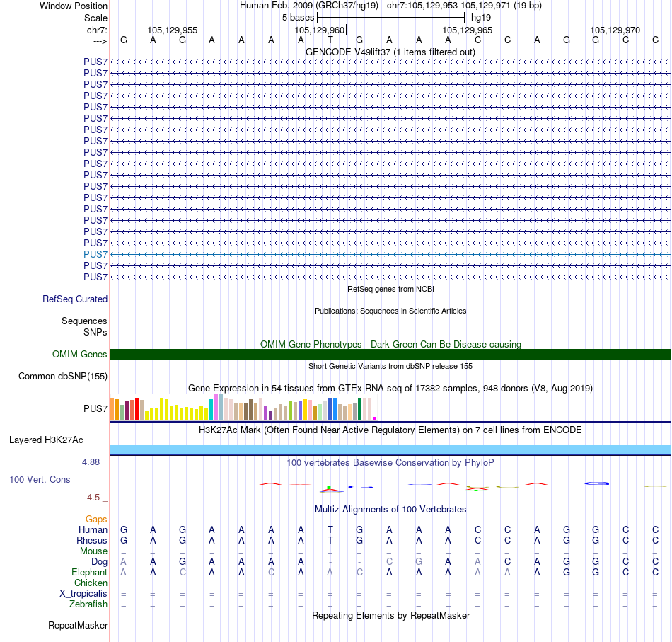Click the Mouse alignment row label
Viewport: 672px width, 642px height.
[x=93, y=551]
